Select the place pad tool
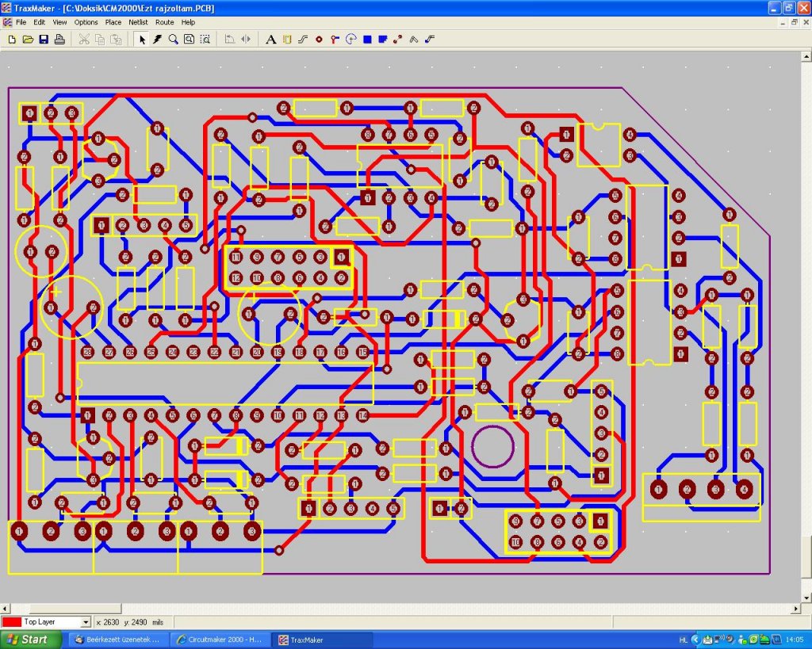 pyautogui.click(x=319, y=40)
